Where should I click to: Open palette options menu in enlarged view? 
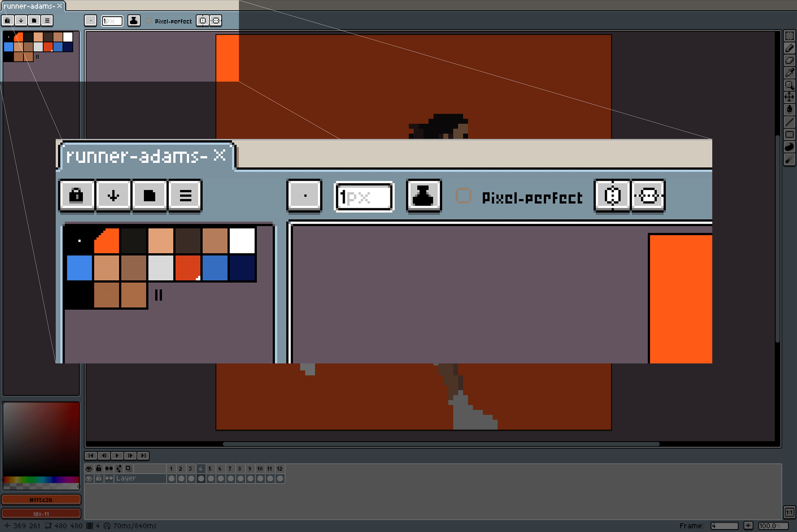[x=185, y=196]
